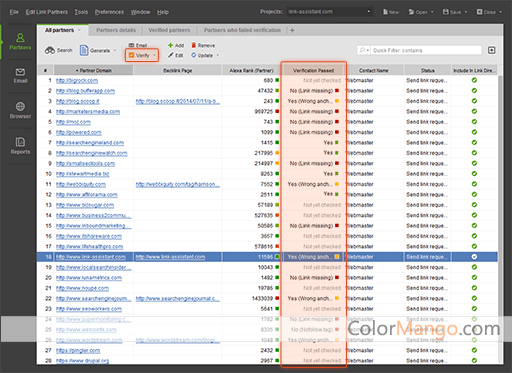Switch to the Verified partners tab

[169, 30]
